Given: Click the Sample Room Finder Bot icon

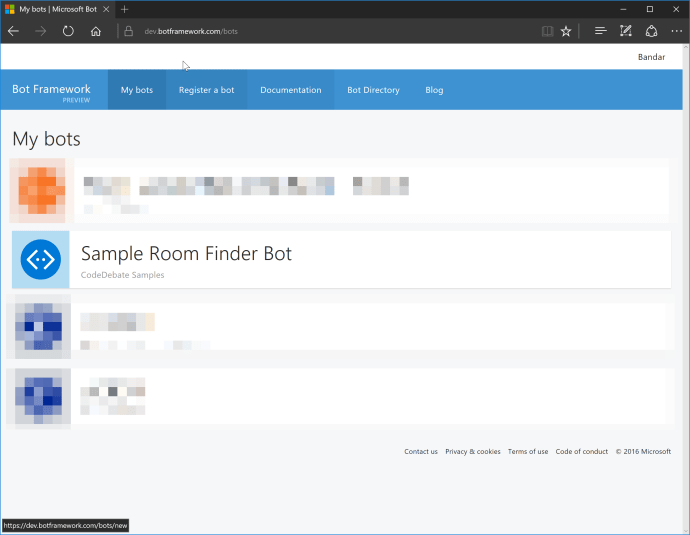Looking at the screenshot, I should [40, 260].
